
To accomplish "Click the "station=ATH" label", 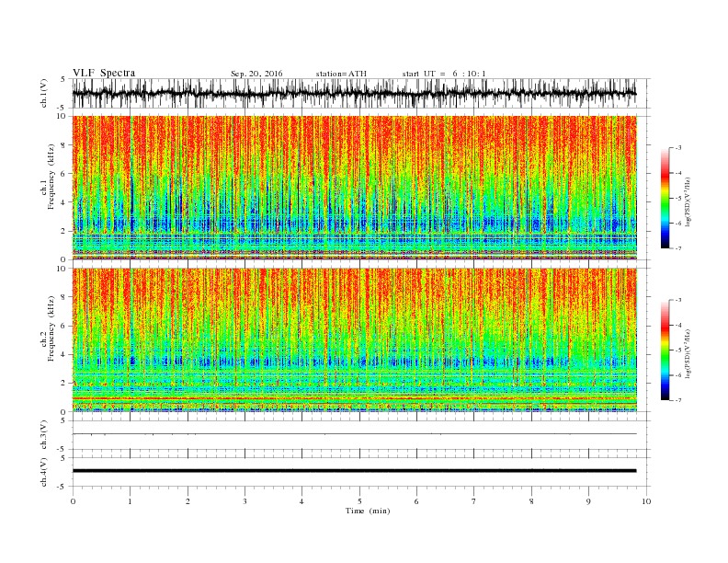I will tap(341, 74).
